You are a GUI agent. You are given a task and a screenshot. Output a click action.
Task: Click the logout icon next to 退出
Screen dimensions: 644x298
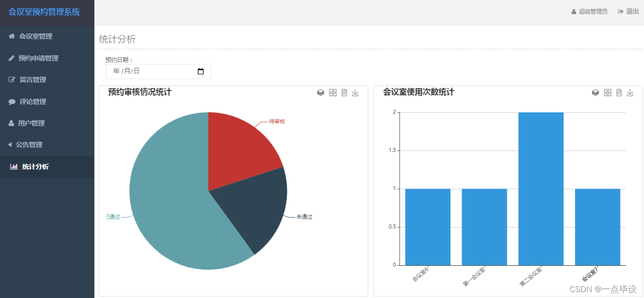[x=621, y=11]
